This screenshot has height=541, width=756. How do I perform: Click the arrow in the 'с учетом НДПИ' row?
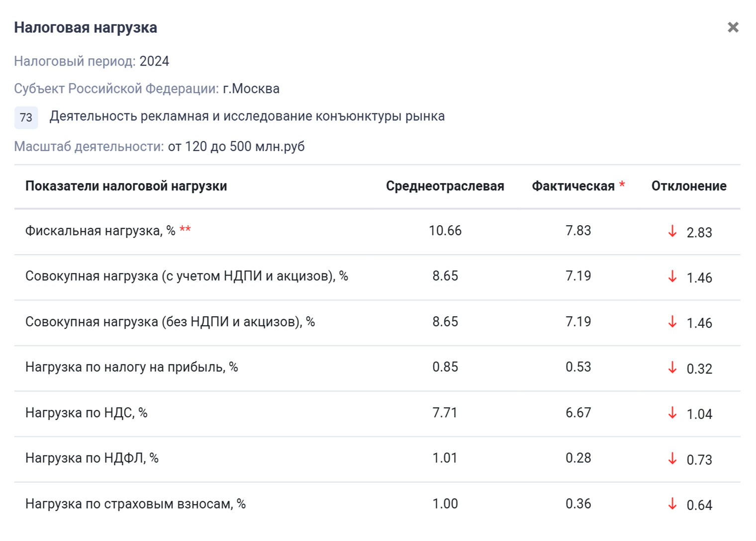click(x=672, y=276)
